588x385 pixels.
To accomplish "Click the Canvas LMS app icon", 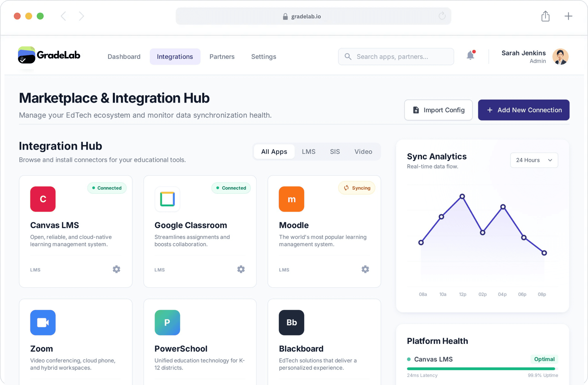I will [43, 199].
